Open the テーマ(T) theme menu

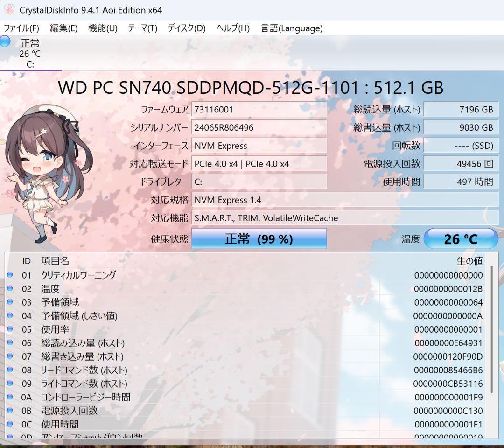(x=142, y=28)
